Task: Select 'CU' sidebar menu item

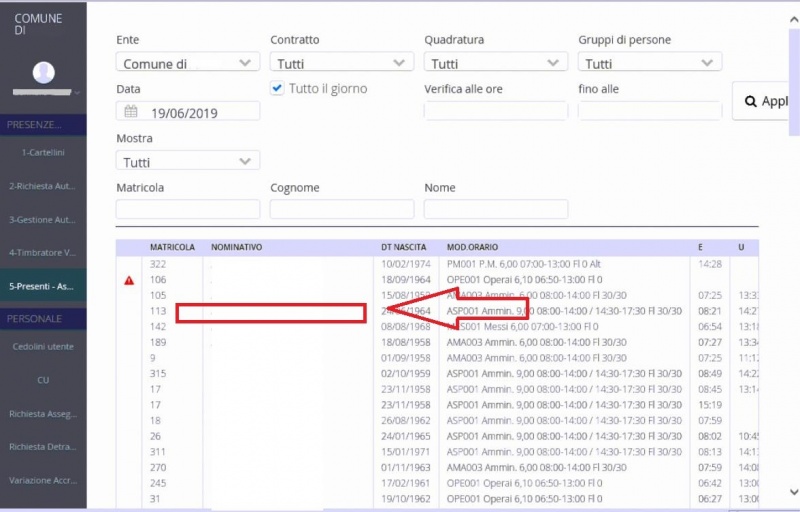Action: point(43,380)
